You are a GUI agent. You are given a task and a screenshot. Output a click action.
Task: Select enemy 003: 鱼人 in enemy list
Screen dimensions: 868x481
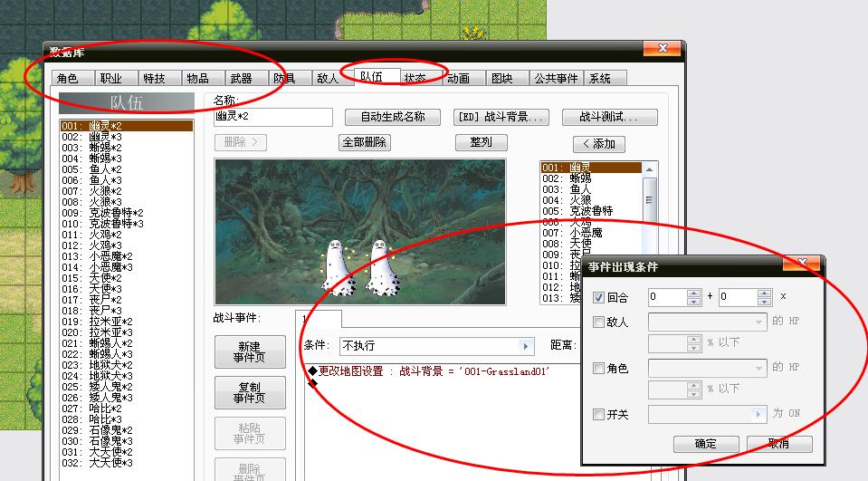(x=591, y=189)
